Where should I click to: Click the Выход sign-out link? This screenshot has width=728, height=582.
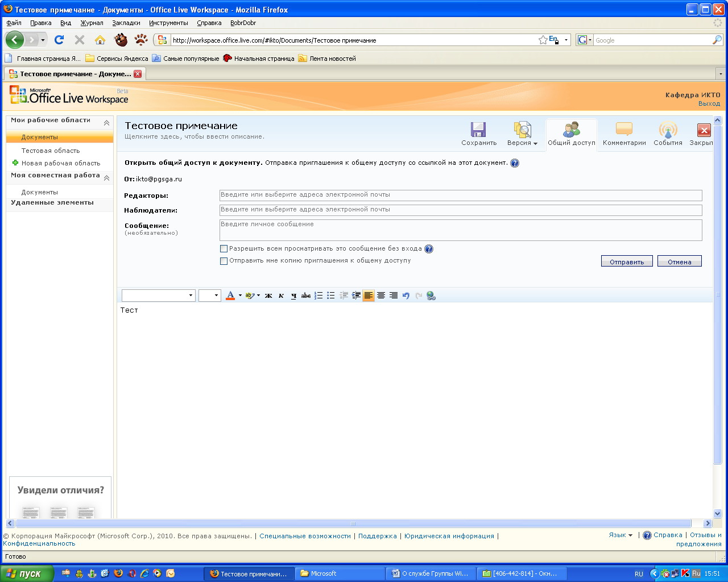(x=709, y=103)
